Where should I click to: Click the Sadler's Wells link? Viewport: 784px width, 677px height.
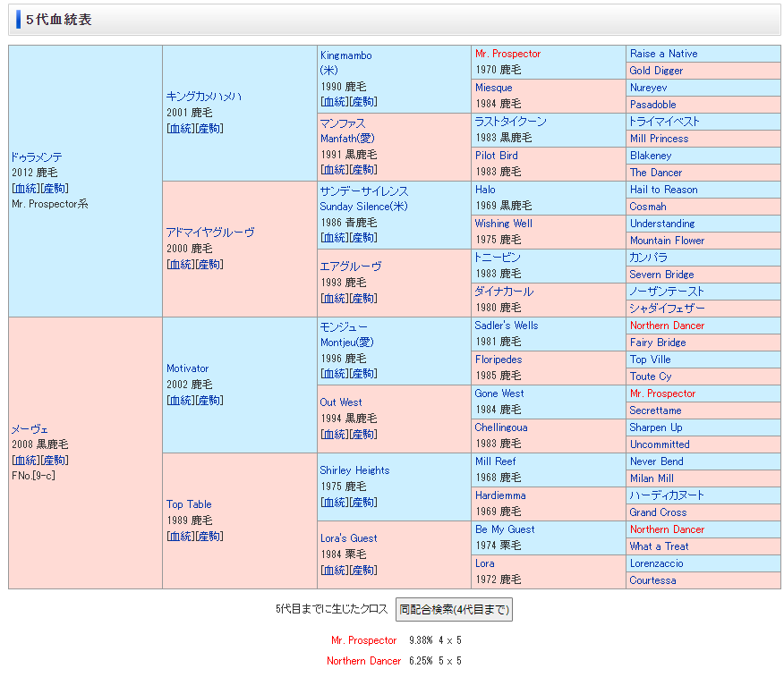pos(507,326)
